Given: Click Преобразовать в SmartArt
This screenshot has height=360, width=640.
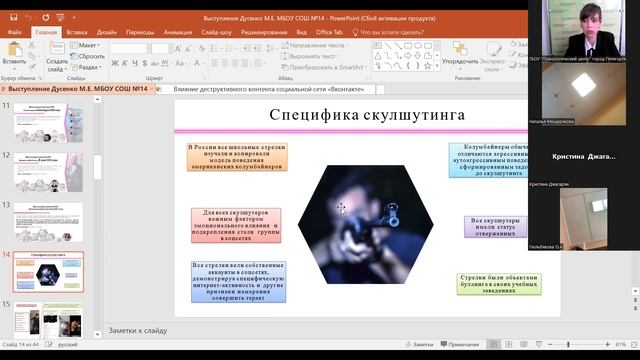Looking at the screenshot, I should click(x=324, y=67).
